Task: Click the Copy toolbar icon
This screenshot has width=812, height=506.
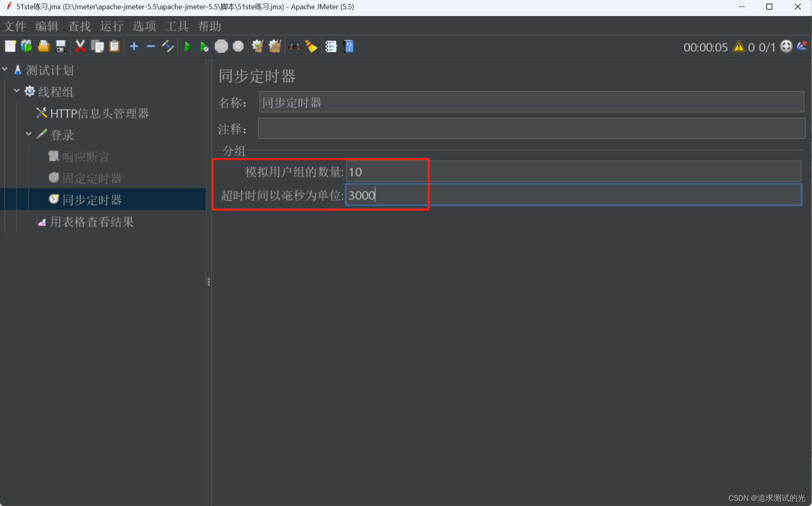Action: point(97,47)
